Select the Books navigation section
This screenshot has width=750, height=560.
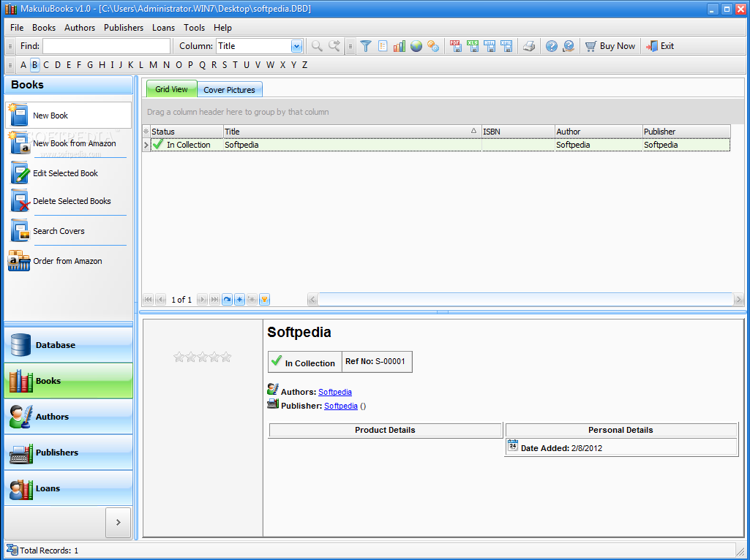[68, 380]
